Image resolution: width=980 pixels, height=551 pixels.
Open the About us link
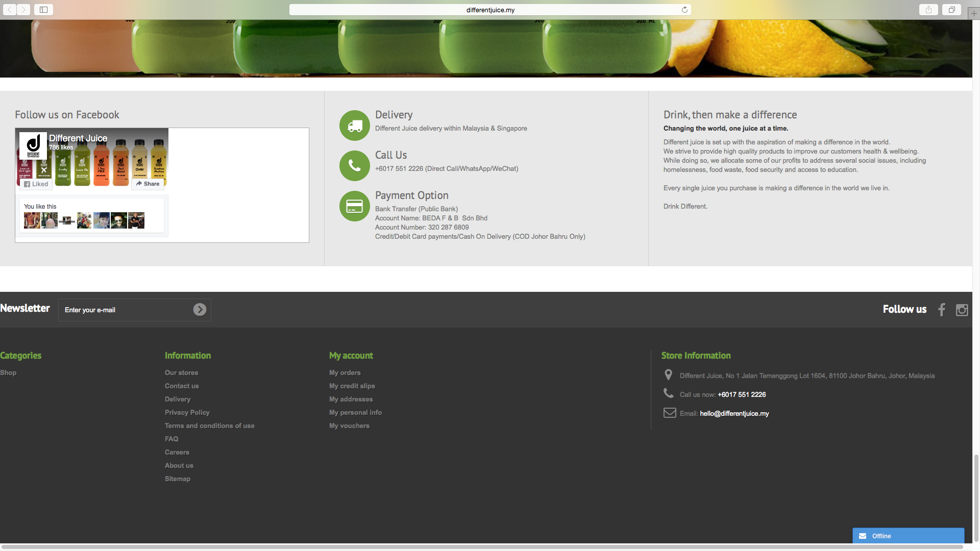tap(179, 465)
